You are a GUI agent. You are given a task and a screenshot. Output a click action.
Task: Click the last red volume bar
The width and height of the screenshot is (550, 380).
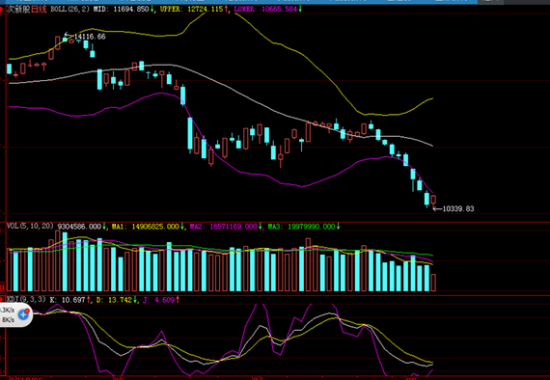[434, 282]
